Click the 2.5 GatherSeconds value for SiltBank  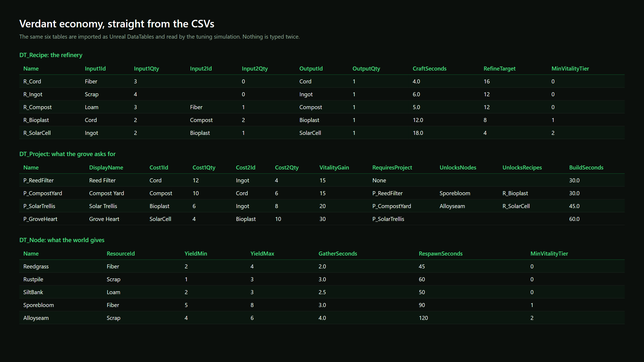coord(322,292)
